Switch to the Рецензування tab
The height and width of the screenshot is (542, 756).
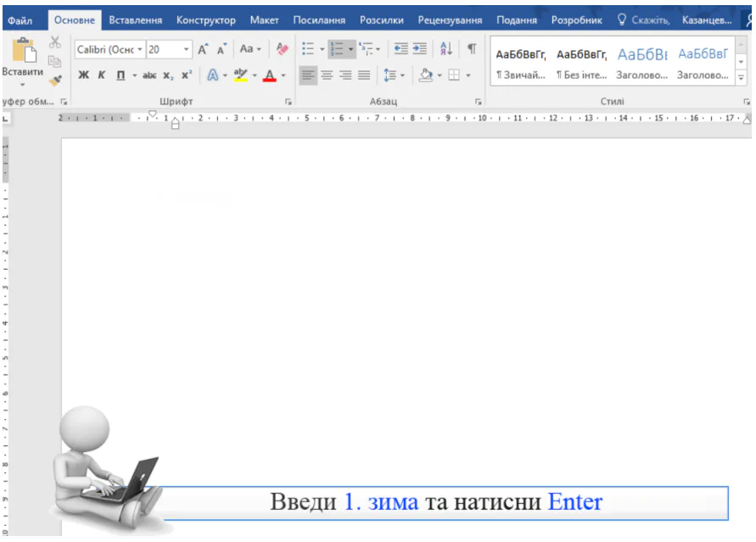pyautogui.click(x=450, y=20)
